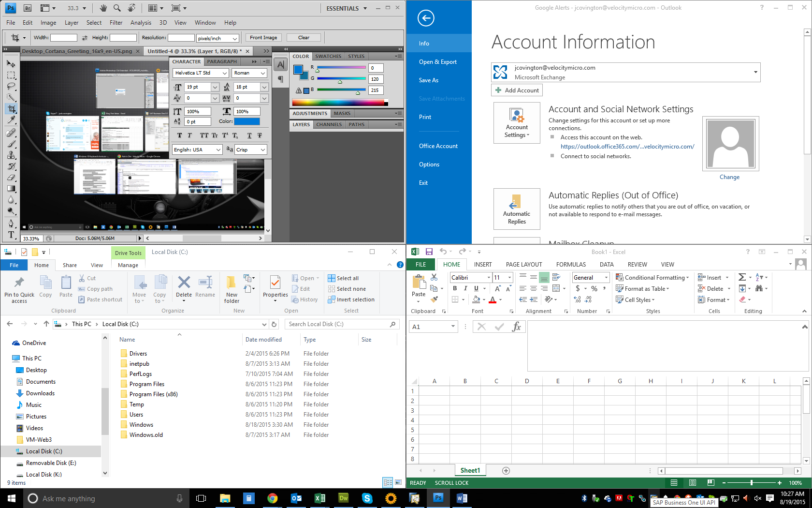812x508 pixels.
Task: Click the Add Account button in Outlook
Action: pos(517,90)
